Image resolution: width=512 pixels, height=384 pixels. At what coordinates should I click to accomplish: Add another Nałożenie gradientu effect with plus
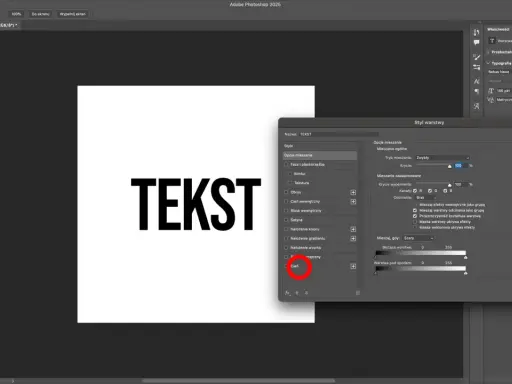(353, 239)
